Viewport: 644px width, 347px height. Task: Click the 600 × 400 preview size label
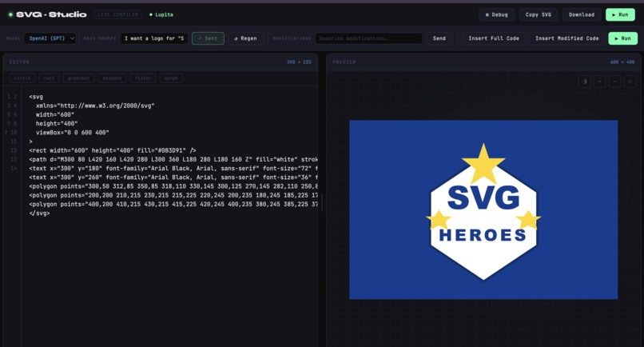coord(622,62)
